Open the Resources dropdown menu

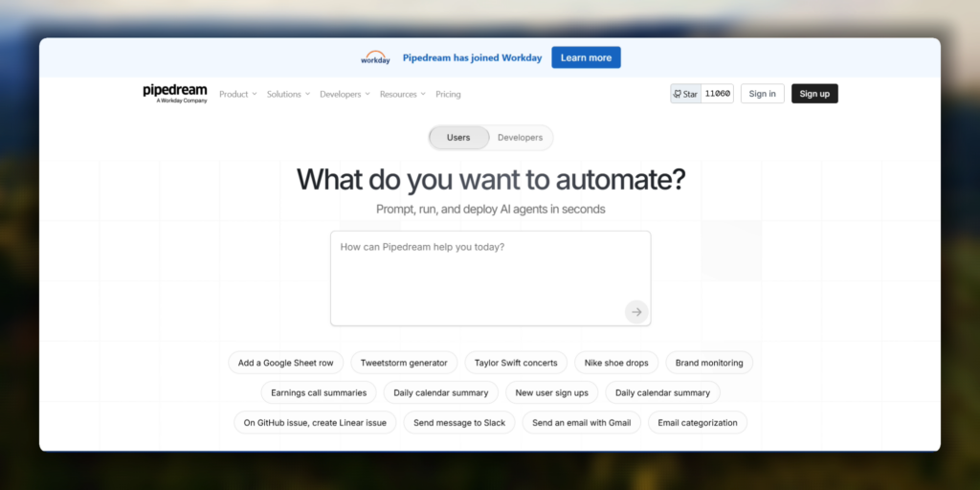(x=402, y=95)
